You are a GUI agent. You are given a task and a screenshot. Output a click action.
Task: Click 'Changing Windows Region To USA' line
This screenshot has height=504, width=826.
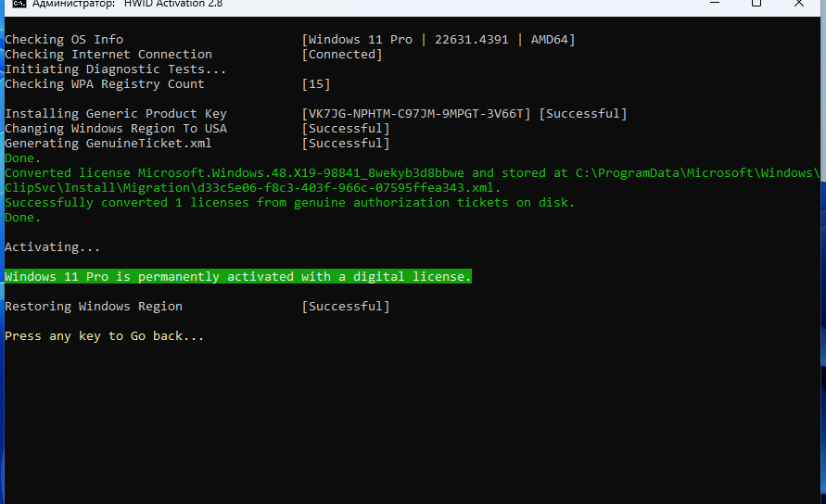[116, 129]
